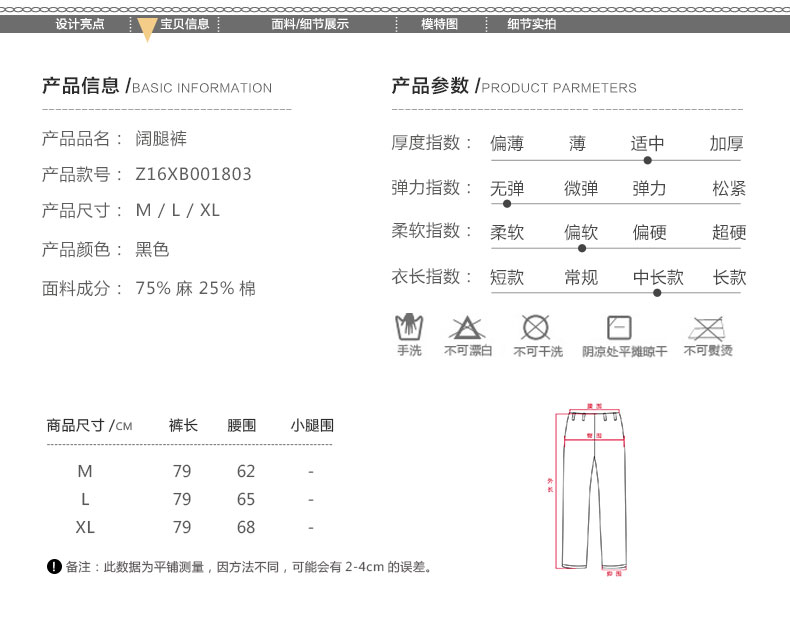Select the 细节实拍 tab
The height and width of the screenshot is (619, 790).
[x=532, y=24]
